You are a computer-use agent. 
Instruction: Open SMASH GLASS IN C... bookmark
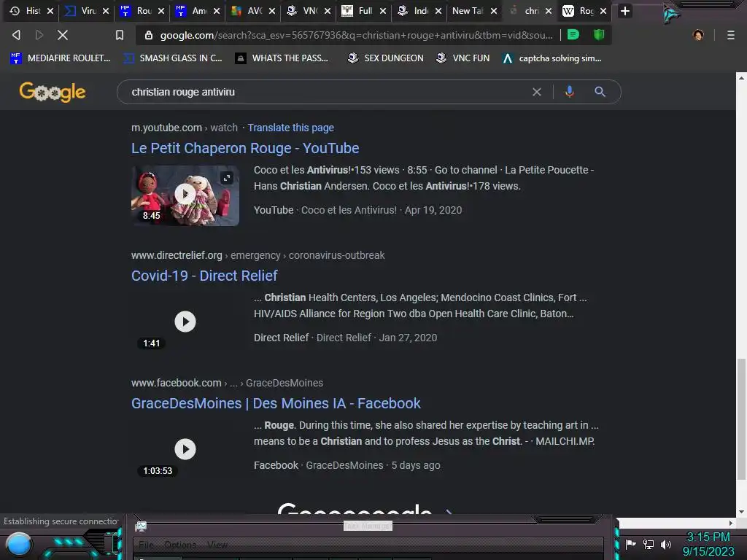172,58
